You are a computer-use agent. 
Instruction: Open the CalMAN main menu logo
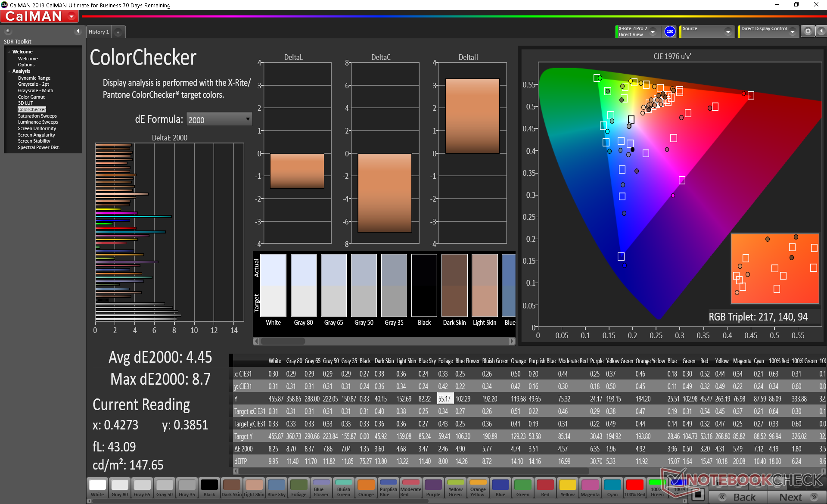[x=40, y=16]
